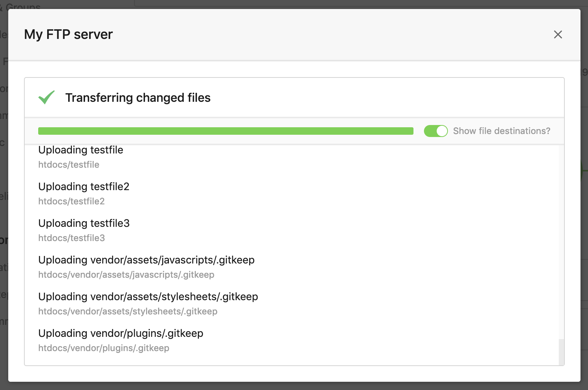Click the close X icon on the dialog
Screen dimensions: 588x390
tap(558, 34)
